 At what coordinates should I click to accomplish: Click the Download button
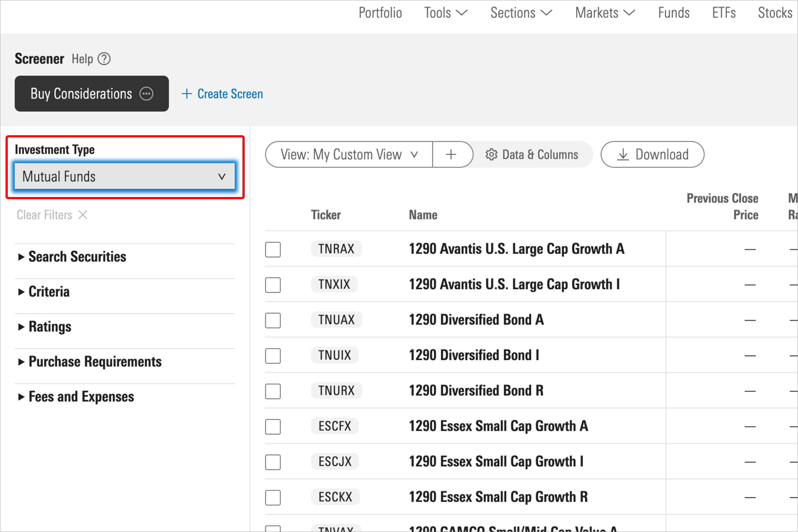coord(653,155)
